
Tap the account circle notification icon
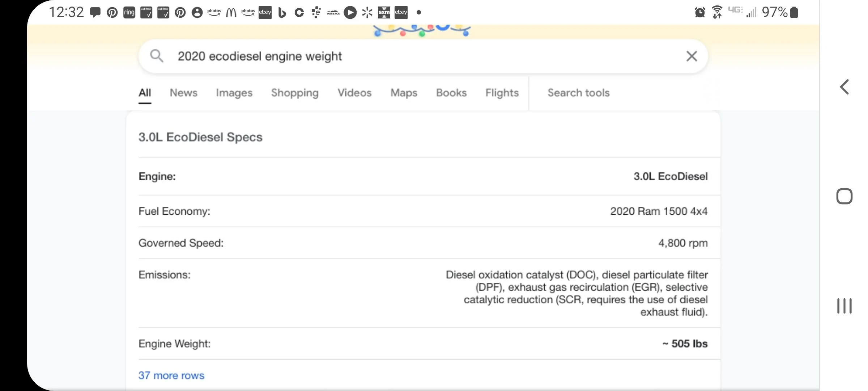[x=197, y=13]
